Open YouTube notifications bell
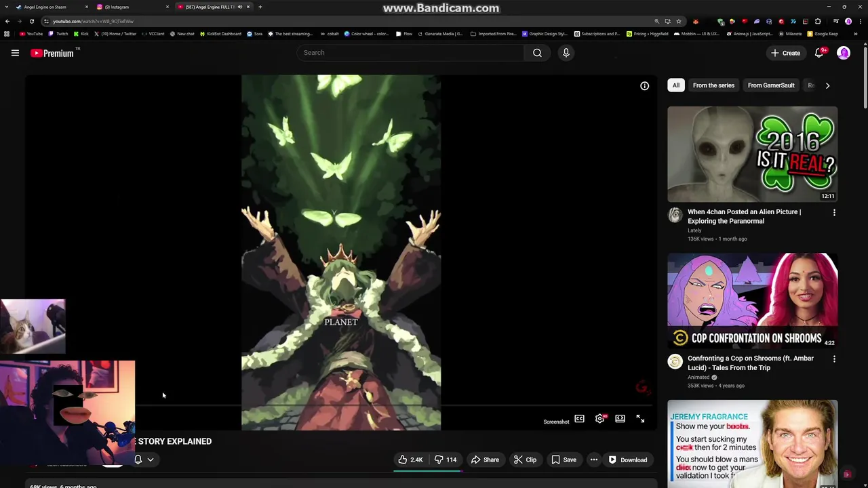 (819, 53)
